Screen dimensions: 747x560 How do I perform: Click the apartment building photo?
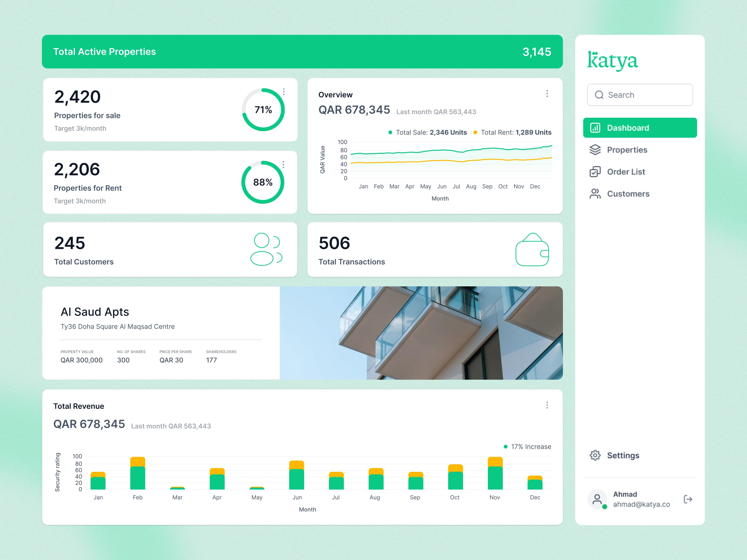click(421, 333)
